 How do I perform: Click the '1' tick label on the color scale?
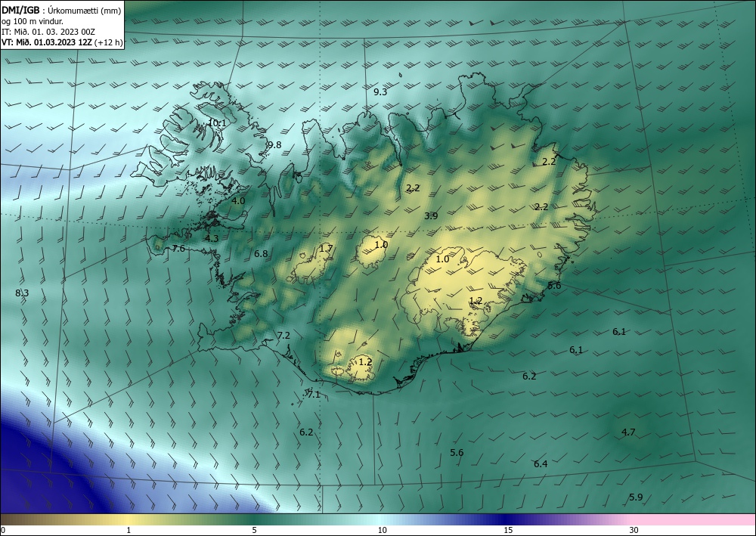(129, 531)
